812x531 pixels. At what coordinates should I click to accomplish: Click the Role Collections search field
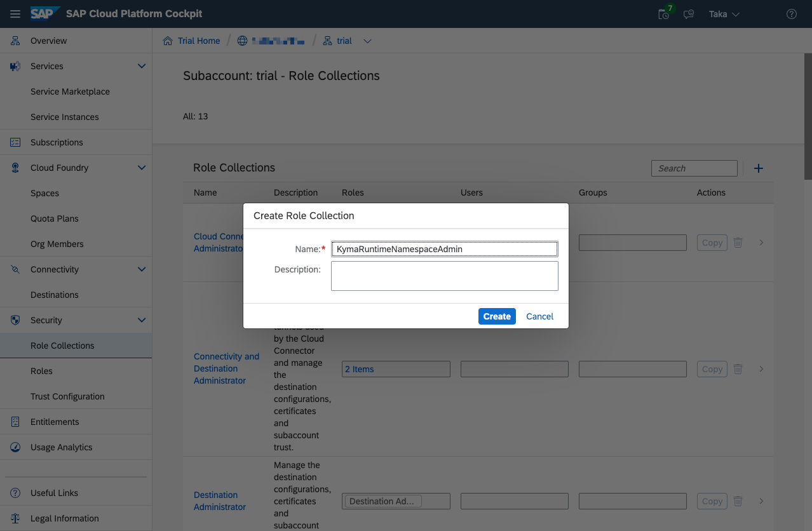pyautogui.click(x=694, y=168)
